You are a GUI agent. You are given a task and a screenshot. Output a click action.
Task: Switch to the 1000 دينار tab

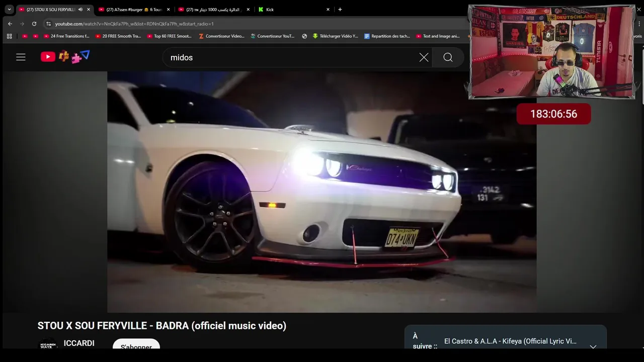214,10
